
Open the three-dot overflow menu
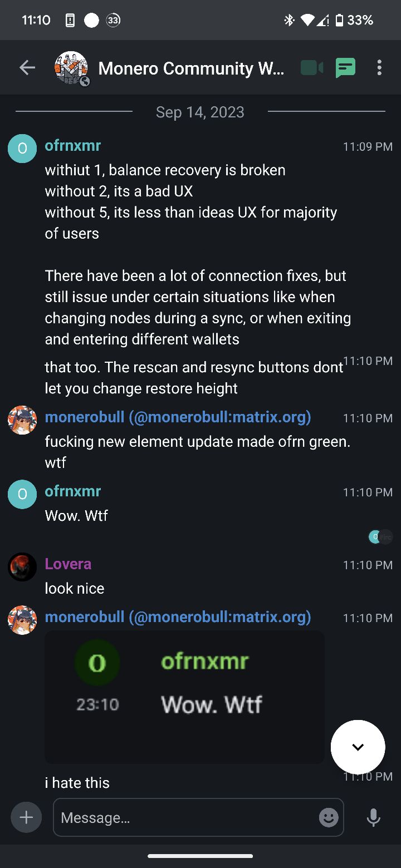[x=379, y=68]
